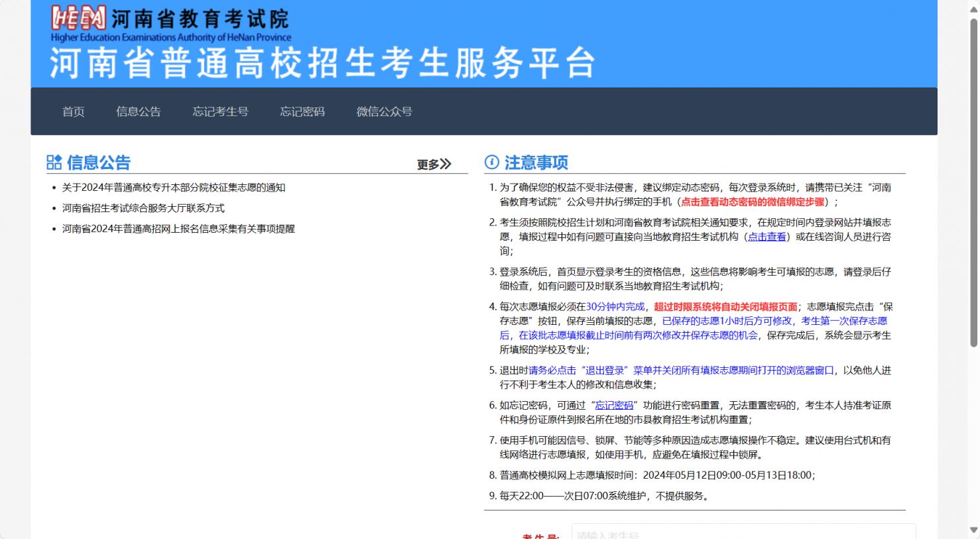Click the 注意事项 info circle icon
Image resolution: width=980 pixels, height=539 pixels.
point(491,162)
